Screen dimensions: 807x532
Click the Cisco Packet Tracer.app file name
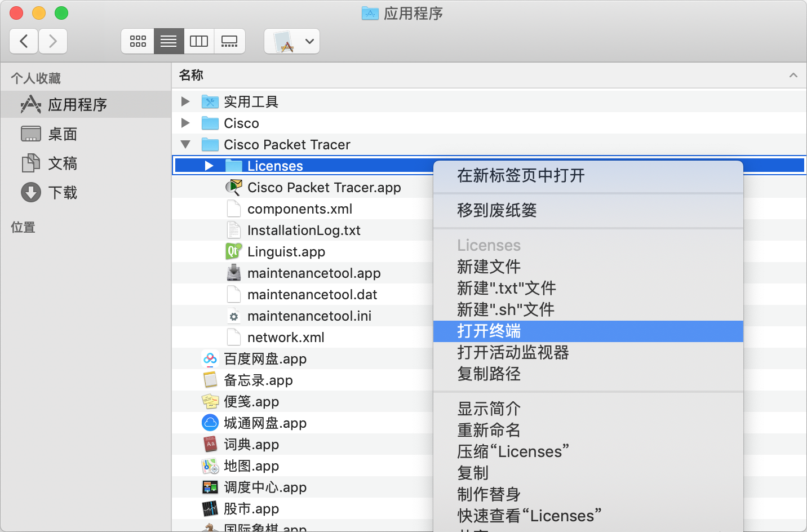coord(324,187)
